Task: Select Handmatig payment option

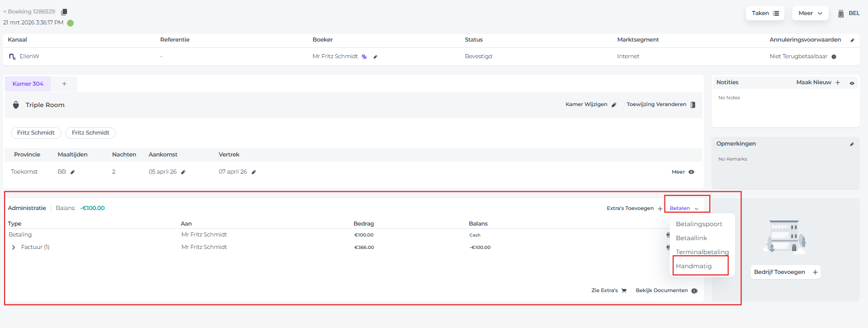Action: tap(694, 266)
